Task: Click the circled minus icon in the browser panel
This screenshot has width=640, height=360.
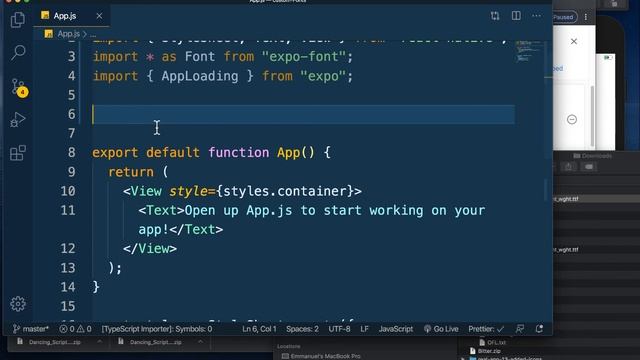Action: tap(572, 120)
